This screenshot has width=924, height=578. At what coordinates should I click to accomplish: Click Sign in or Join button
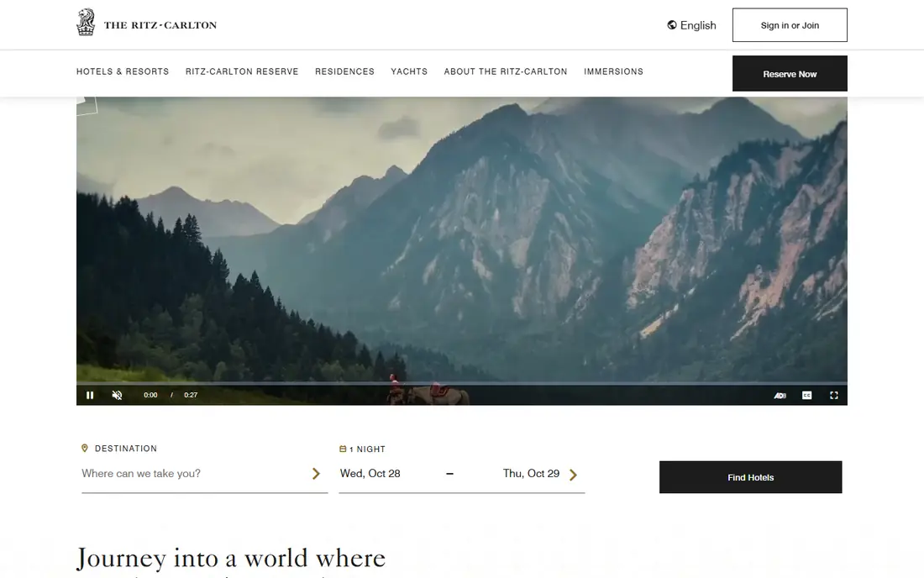[x=790, y=25]
